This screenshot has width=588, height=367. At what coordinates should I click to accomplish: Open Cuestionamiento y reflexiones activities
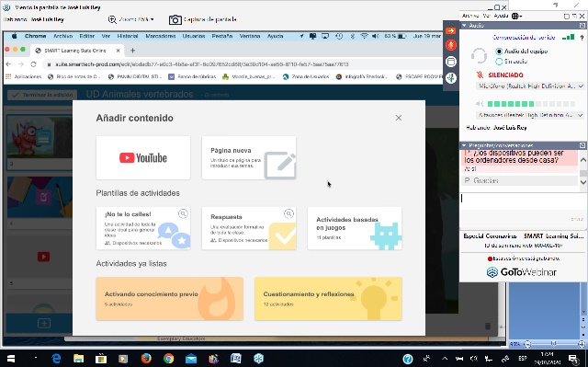tap(329, 299)
